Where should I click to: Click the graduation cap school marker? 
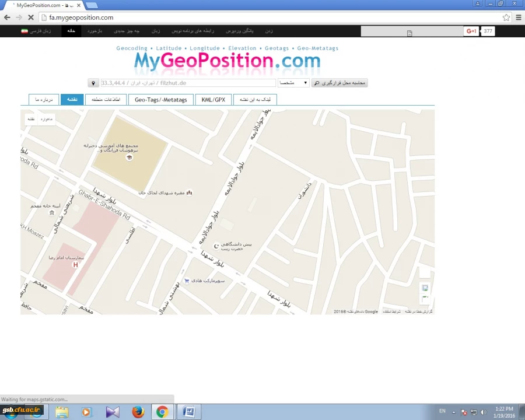129,157
